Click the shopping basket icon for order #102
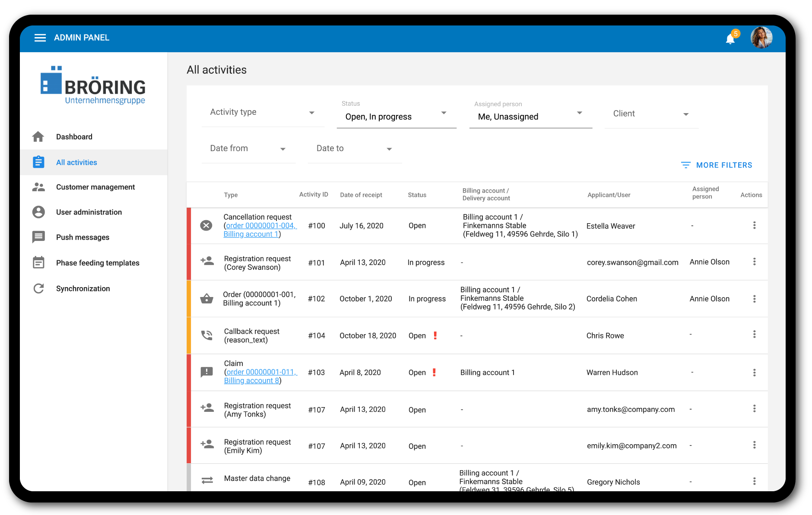 (206, 298)
